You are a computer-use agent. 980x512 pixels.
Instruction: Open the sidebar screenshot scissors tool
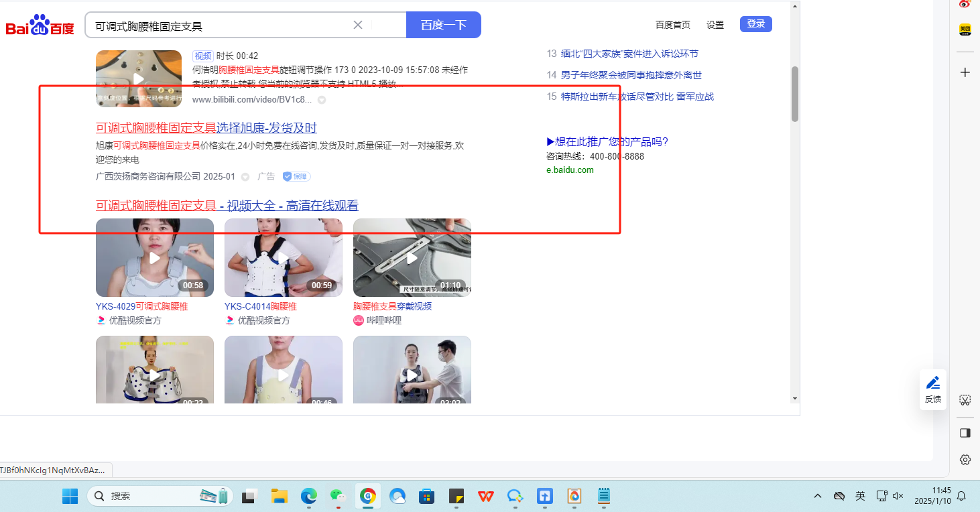965,400
